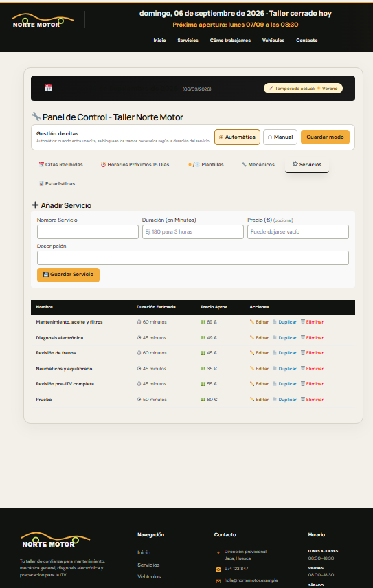Click duplicate icon for Neumáticos y equilibrado
Image resolution: width=373 pixels, height=588 pixels.
point(275,369)
